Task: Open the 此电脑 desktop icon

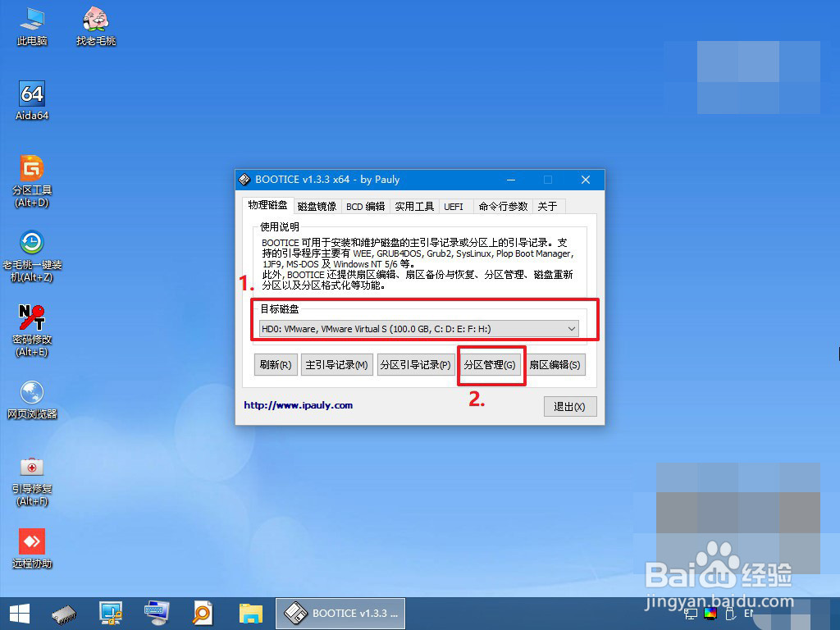Action: coord(32,25)
